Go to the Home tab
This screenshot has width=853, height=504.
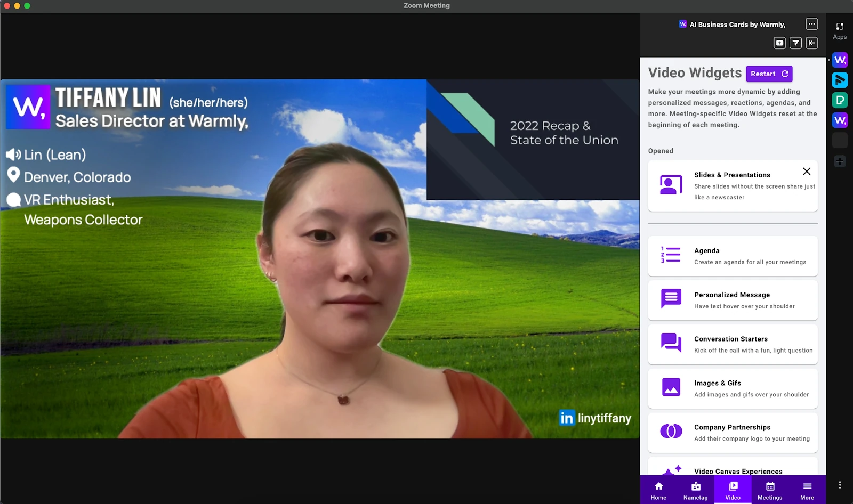658,490
